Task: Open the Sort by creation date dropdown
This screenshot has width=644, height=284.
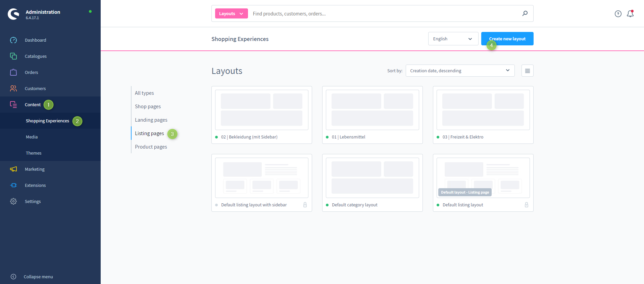Action: click(x=460, y=71)
